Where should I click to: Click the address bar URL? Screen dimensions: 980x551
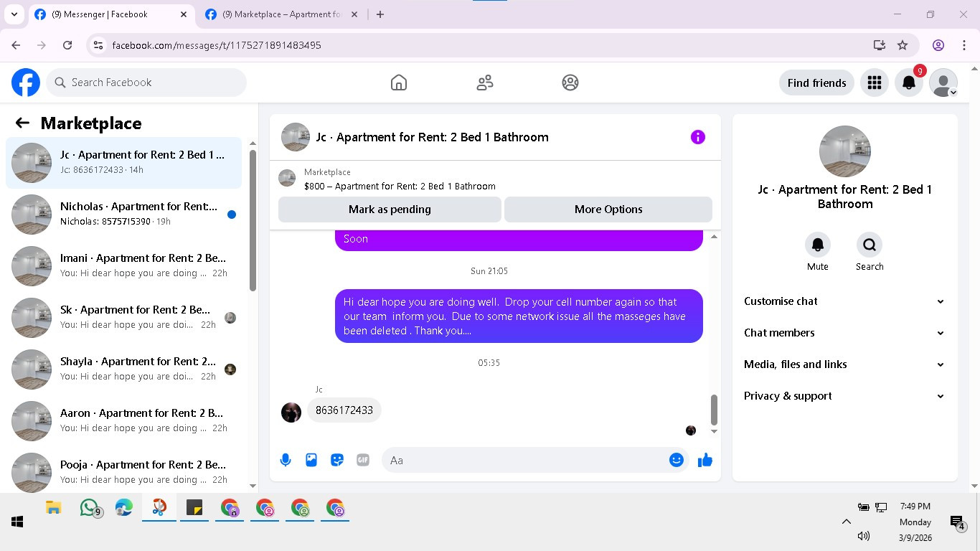217,45
